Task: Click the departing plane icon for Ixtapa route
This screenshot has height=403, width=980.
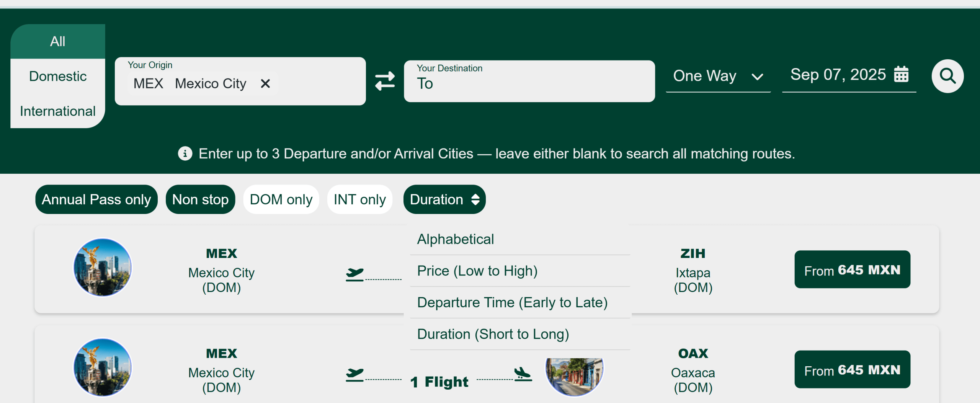Action: 354,274
